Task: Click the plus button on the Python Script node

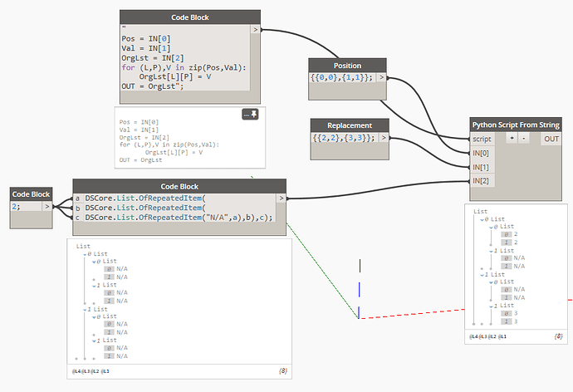Action: (x=512, y=139)
